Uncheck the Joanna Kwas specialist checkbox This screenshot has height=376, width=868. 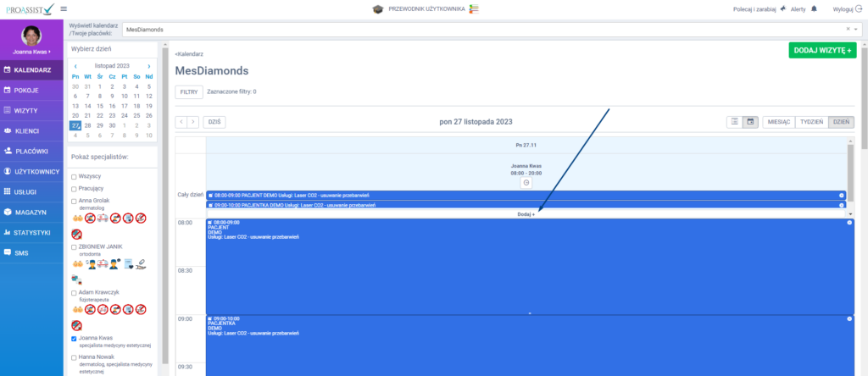tap(75, 338)
